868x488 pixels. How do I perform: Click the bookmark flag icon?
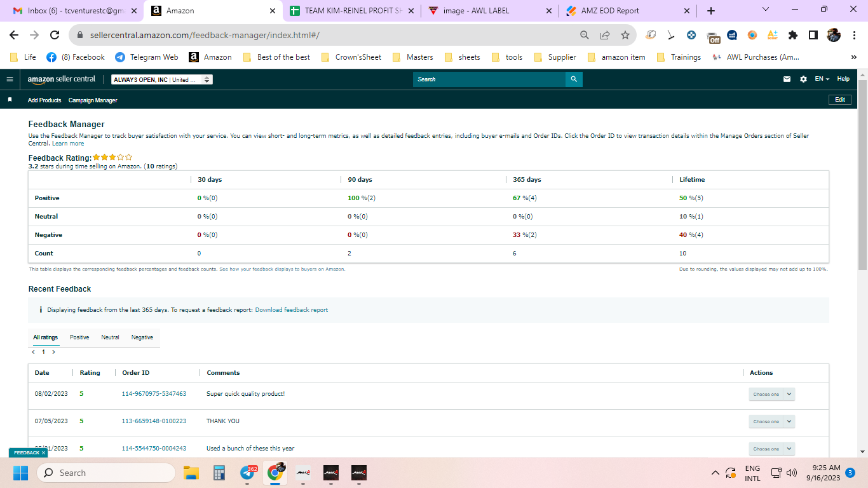click(x=10, y=100)
